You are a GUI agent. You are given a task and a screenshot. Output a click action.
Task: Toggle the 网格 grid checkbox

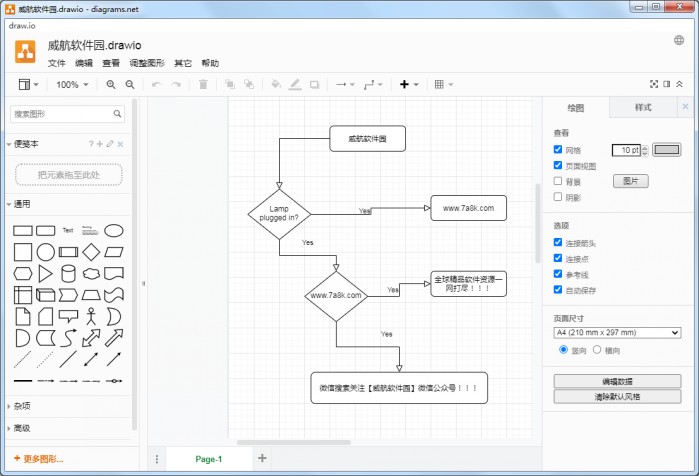point(558,149)
